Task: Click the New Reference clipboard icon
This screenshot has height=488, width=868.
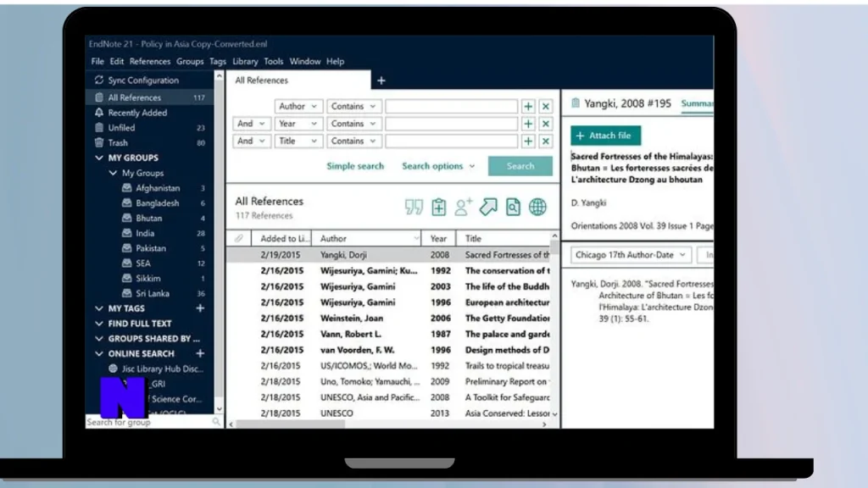Action: 438,207
